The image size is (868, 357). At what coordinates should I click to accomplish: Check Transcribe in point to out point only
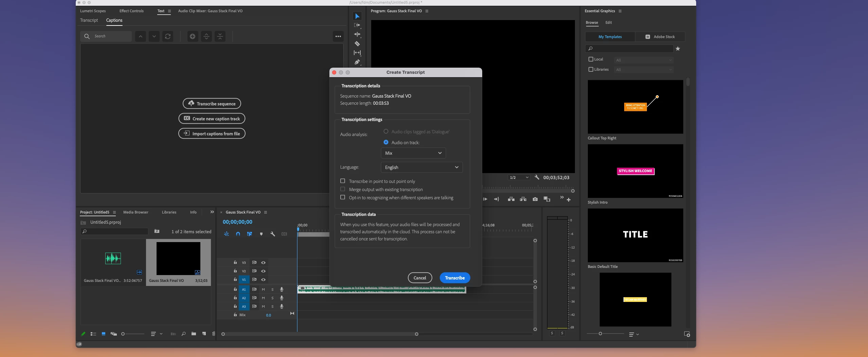pyautogui.click(x=343, y=181)
